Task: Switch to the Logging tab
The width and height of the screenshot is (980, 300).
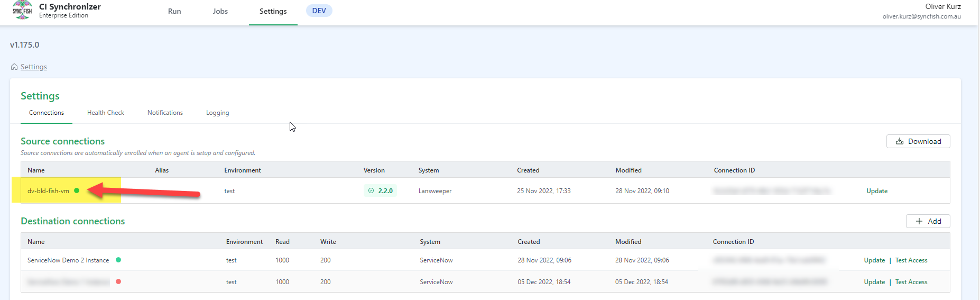Action: (218, 113)
